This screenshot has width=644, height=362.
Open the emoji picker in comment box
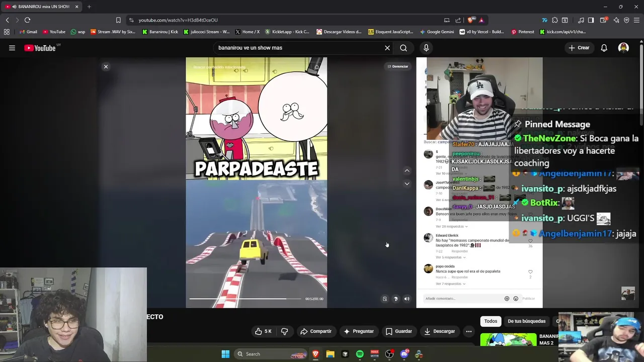click(516, 299)
